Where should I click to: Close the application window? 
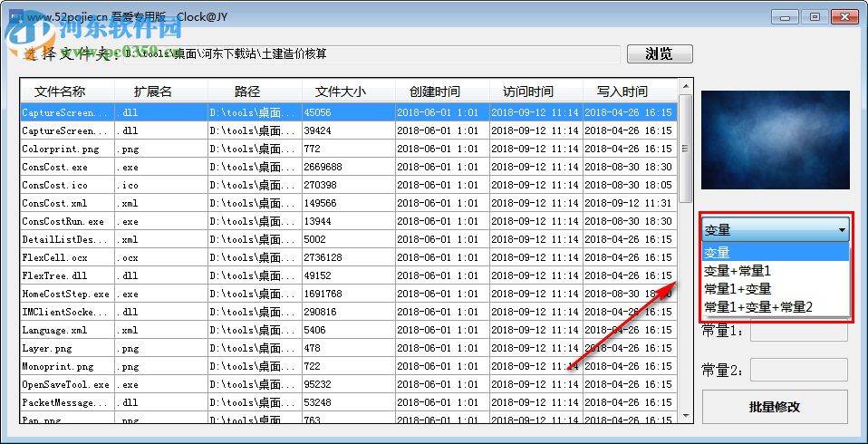[845, 16]
